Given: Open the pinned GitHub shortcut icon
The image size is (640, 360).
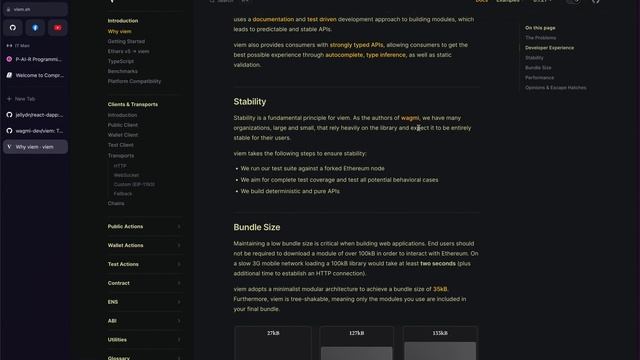Looking at the screenshot, I should pyautogui.click(x=13, y=28).
